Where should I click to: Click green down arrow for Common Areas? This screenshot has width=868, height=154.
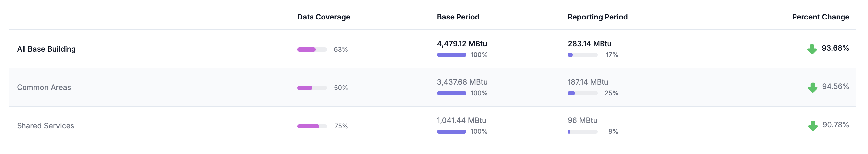point(812,88)
